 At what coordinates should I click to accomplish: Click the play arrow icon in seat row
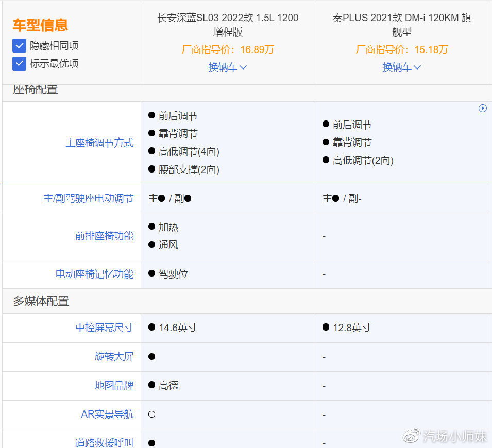[x=483, y=108]
